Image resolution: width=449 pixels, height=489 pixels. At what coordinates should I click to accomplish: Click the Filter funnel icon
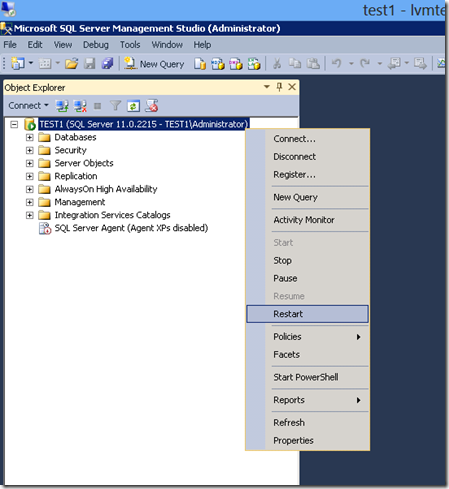pos(115,106)
